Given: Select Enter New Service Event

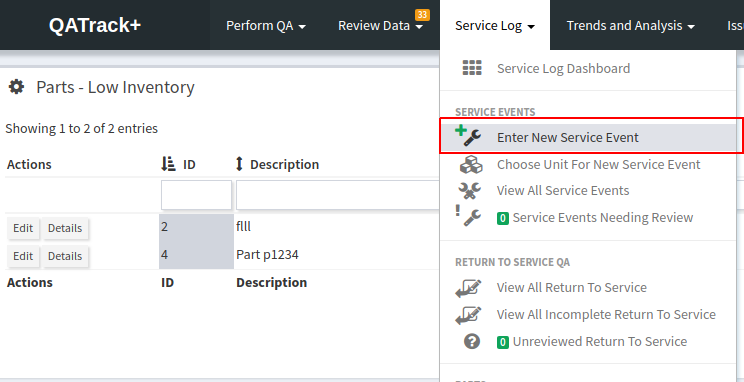Looking at the screenshot, I should (588, 138).
